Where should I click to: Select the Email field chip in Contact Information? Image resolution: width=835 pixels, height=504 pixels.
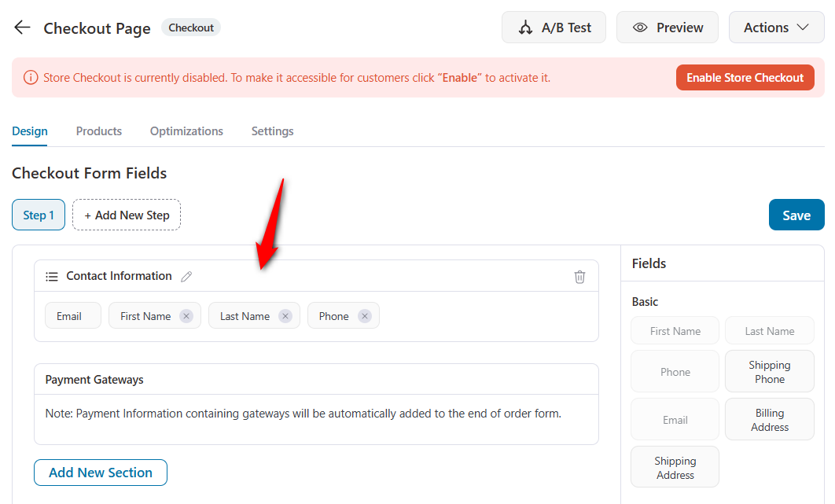68,316
